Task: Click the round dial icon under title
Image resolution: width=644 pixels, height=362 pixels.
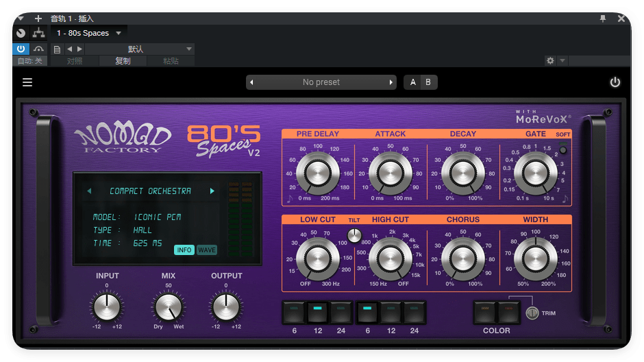Action: pos(21,33)
